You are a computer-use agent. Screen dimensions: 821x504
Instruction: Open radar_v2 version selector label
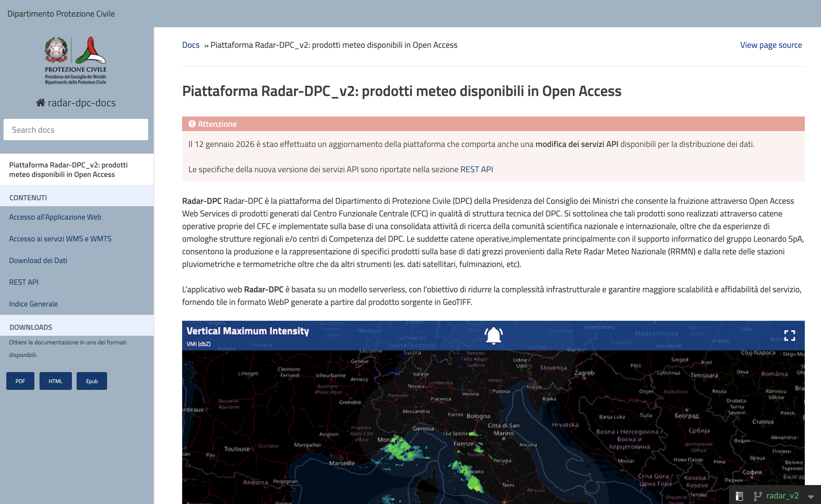[x=782, y=496]
